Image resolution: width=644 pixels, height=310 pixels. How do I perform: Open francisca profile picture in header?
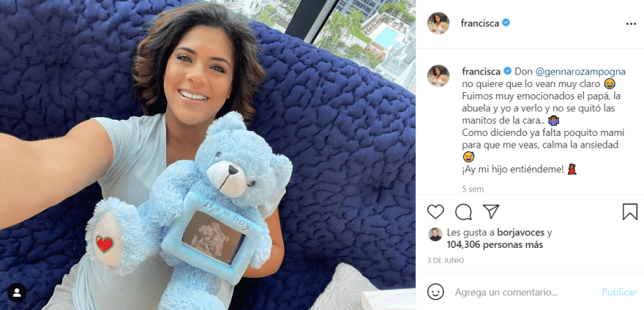coord(438,23)
